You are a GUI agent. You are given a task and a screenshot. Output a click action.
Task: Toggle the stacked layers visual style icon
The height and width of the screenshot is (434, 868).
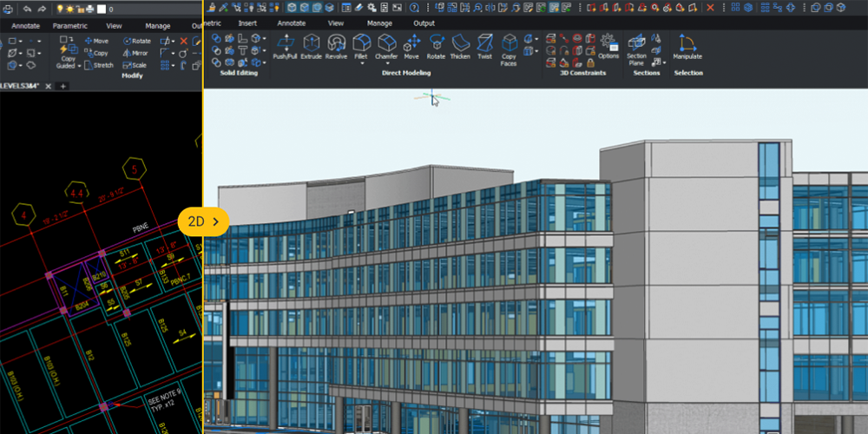point(329,8)
